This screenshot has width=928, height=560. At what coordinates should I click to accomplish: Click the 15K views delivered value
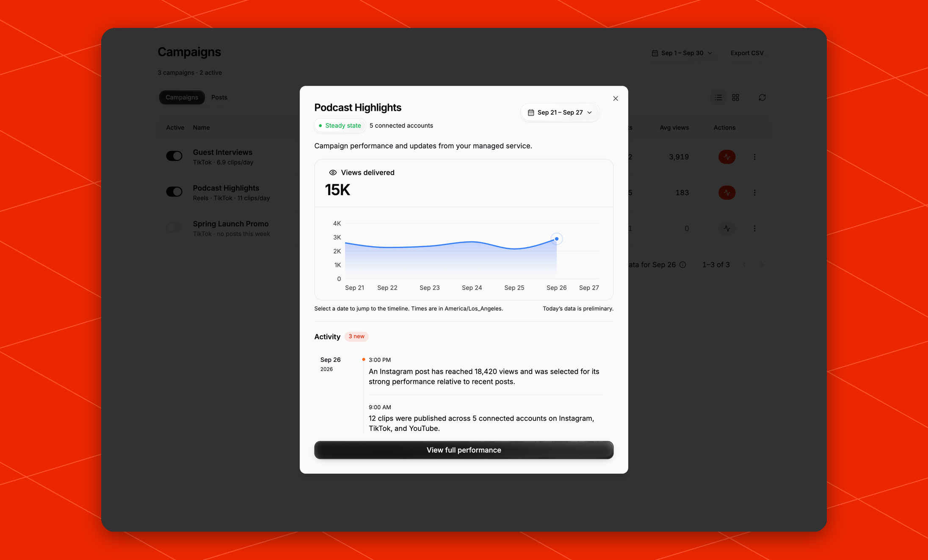(x=337, y=190)
